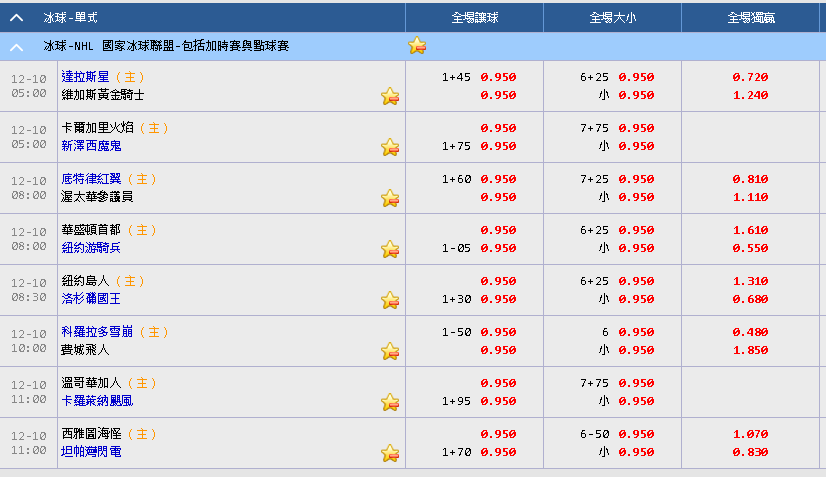The image size is (826, 477).
Task: Pick 0.720 moneyline odds for 達拉斯星
Action: 750,77
